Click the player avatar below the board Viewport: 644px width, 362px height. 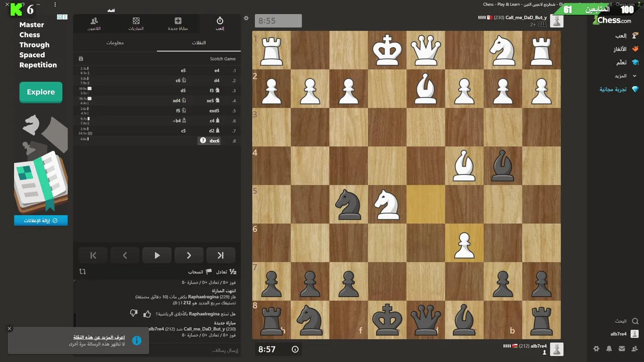pyautogui.click(x=556, y=349)
